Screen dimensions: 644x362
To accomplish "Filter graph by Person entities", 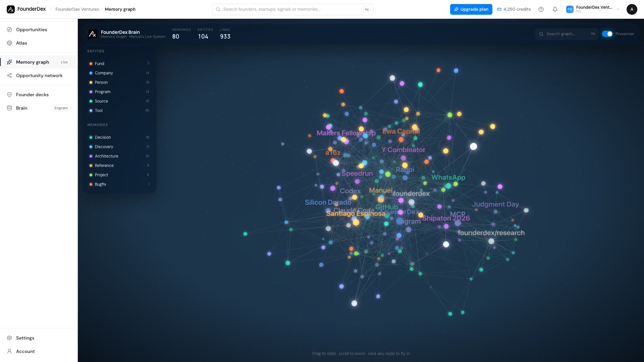I will [119, 82].
